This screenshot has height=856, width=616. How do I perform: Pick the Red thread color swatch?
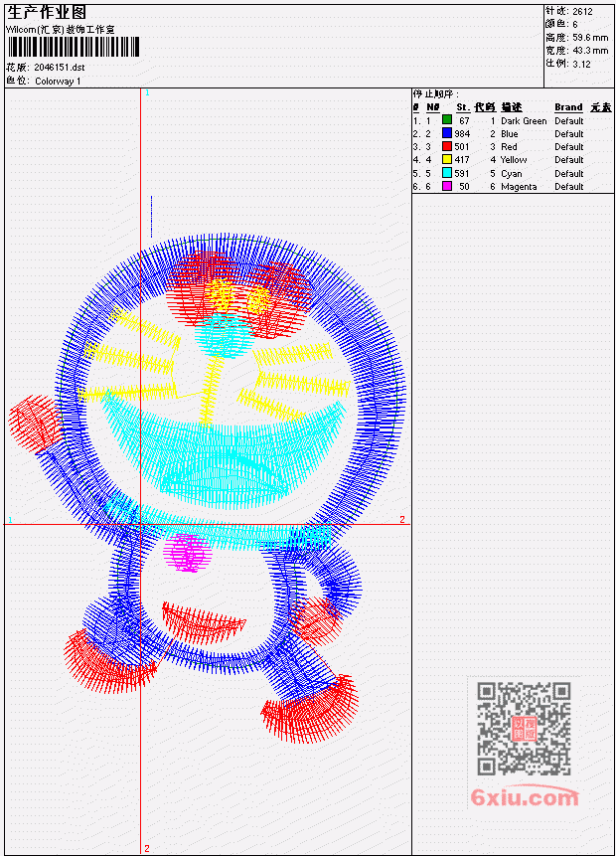(x=447, y=146)
